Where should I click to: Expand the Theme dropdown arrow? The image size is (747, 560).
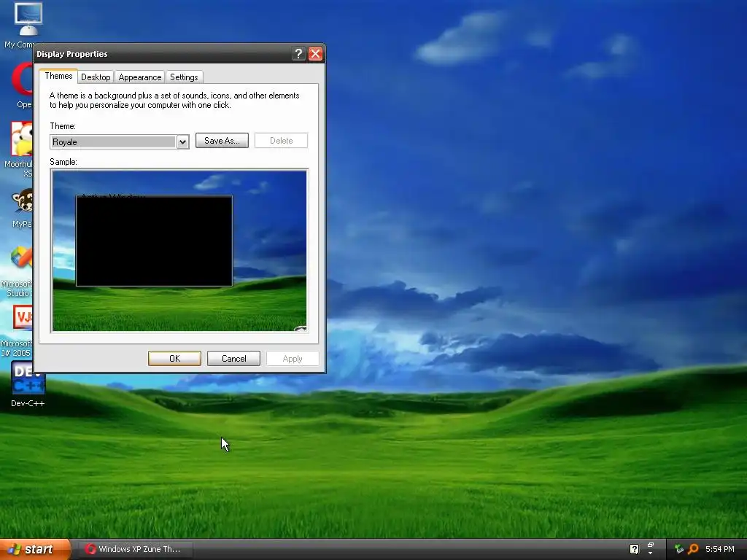pos(182,142)
